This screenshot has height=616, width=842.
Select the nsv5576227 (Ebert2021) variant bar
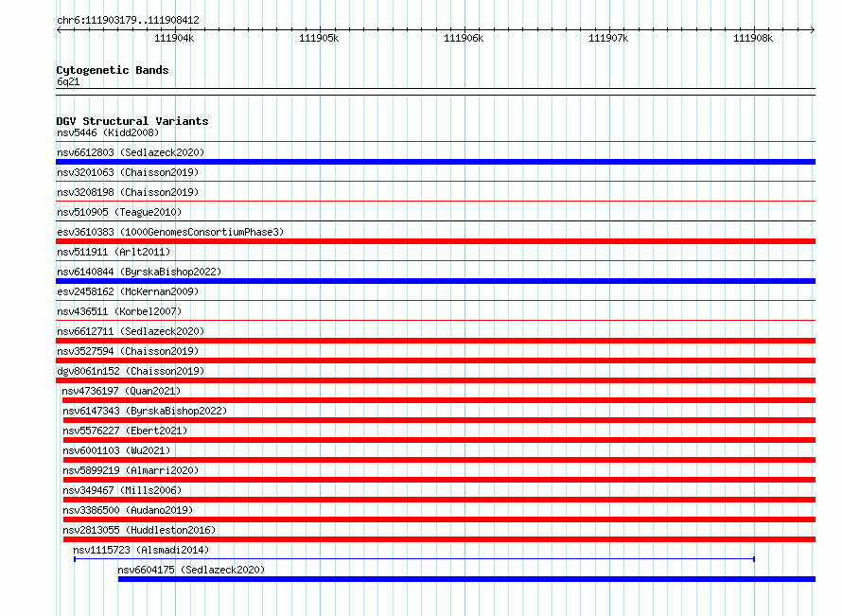click(439, 440)
